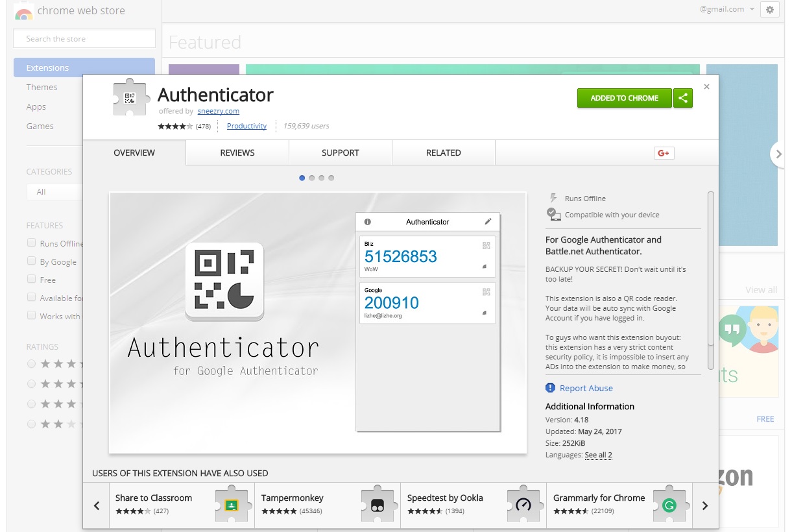Share the extension on Google Plus
The height and width of the screenshot is (532, 792).
(x=662, y=152)
